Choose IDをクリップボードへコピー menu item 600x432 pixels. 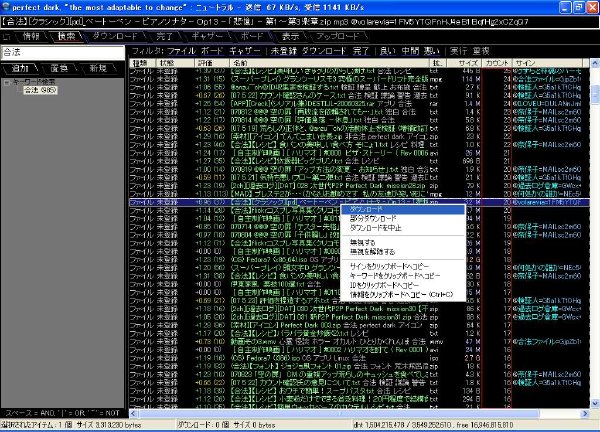(403, 285)
